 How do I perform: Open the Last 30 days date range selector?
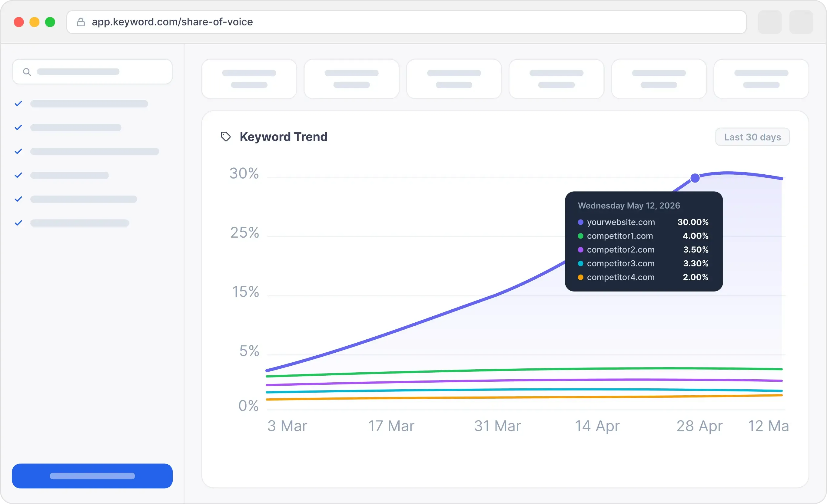tap(752, 137)
